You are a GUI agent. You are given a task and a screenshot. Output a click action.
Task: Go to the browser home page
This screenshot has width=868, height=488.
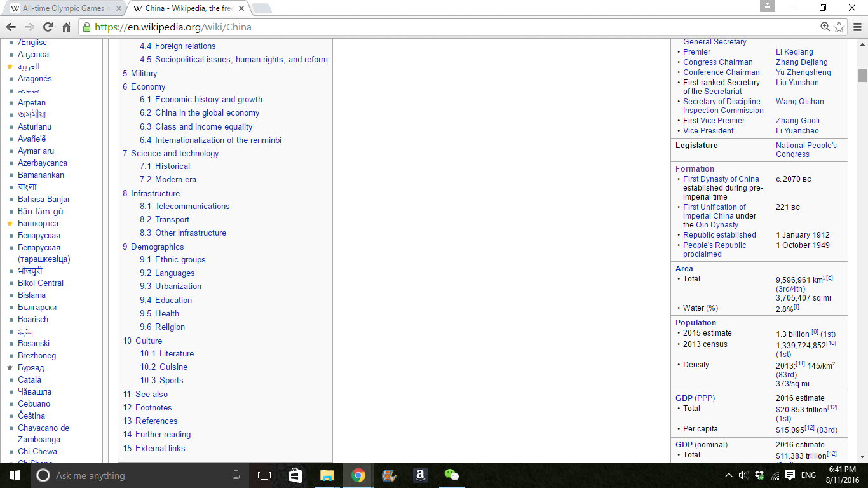coord(66,27)
